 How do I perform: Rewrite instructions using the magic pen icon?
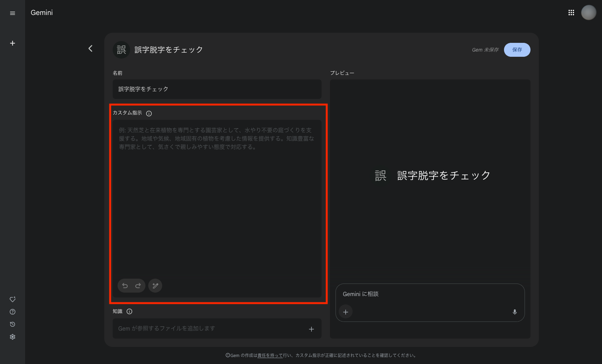click(x=155, y=286)
